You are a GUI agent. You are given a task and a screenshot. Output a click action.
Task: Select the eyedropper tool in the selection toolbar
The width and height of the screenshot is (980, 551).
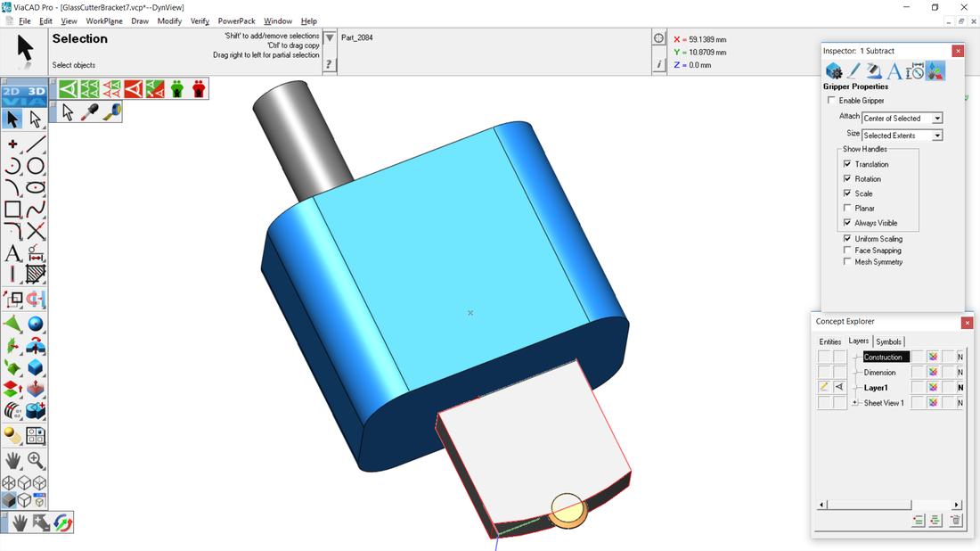(x=90, y=112)
